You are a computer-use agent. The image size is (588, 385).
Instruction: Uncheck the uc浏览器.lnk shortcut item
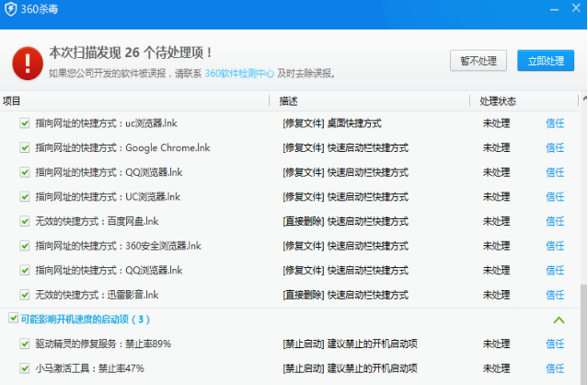click(x=25, y=122)
